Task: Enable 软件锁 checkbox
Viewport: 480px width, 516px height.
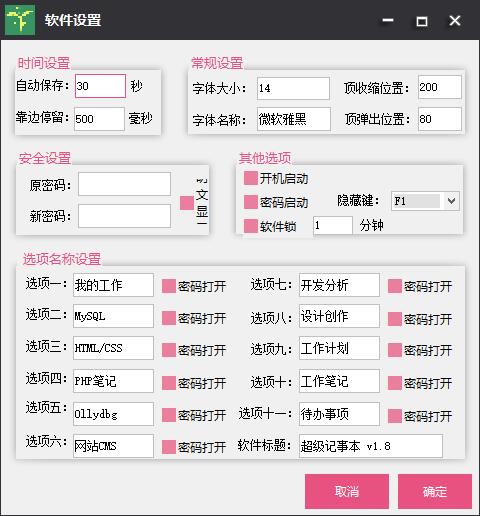Action: [x=251, y=226]
